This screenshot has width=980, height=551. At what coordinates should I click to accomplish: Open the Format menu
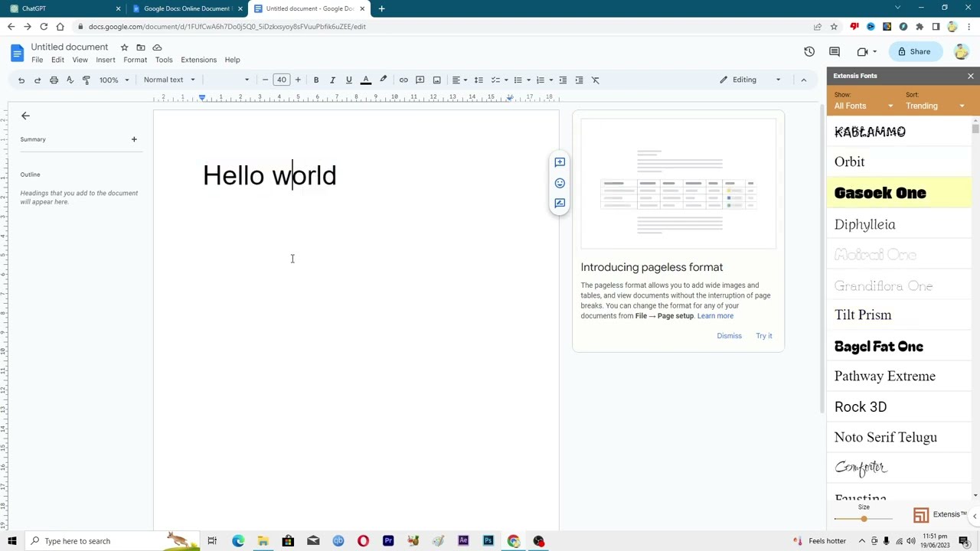(x=135, y=60)
